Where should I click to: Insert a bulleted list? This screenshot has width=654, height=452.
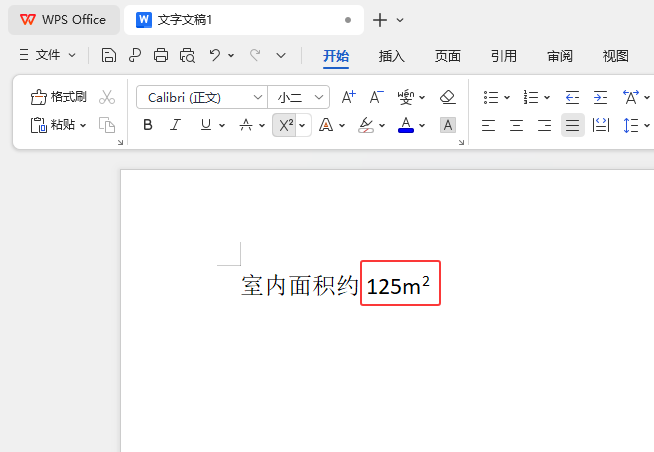[491, 97]
